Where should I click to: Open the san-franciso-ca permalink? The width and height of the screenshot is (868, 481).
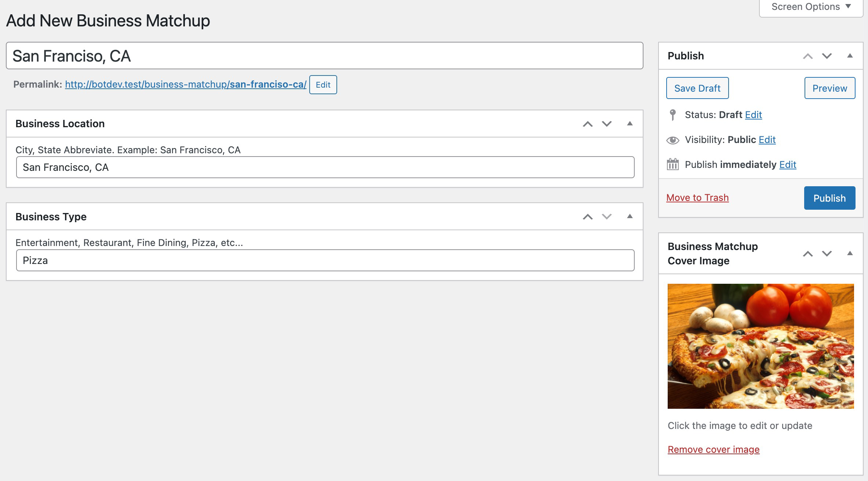coord(186,84)
